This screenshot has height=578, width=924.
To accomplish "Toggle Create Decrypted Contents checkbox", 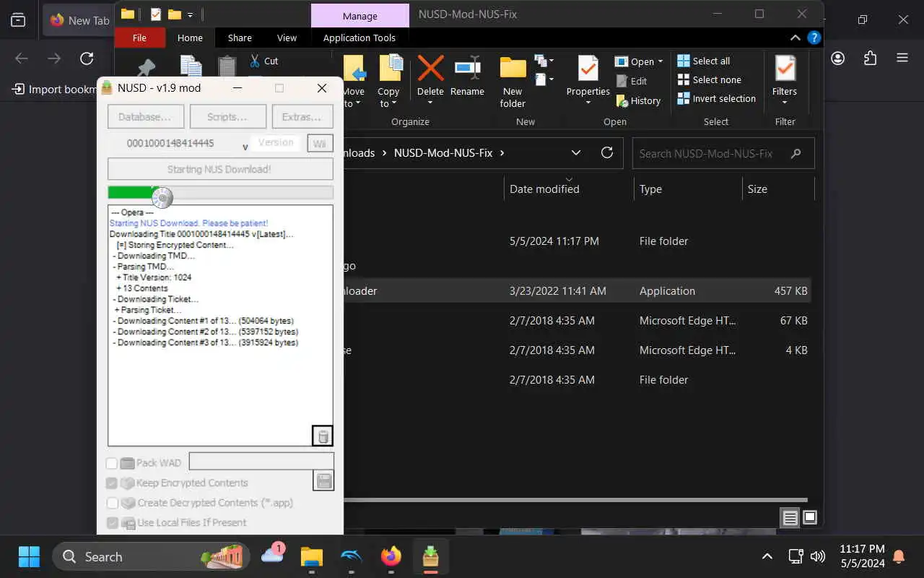I will click(x=112, y=503).
